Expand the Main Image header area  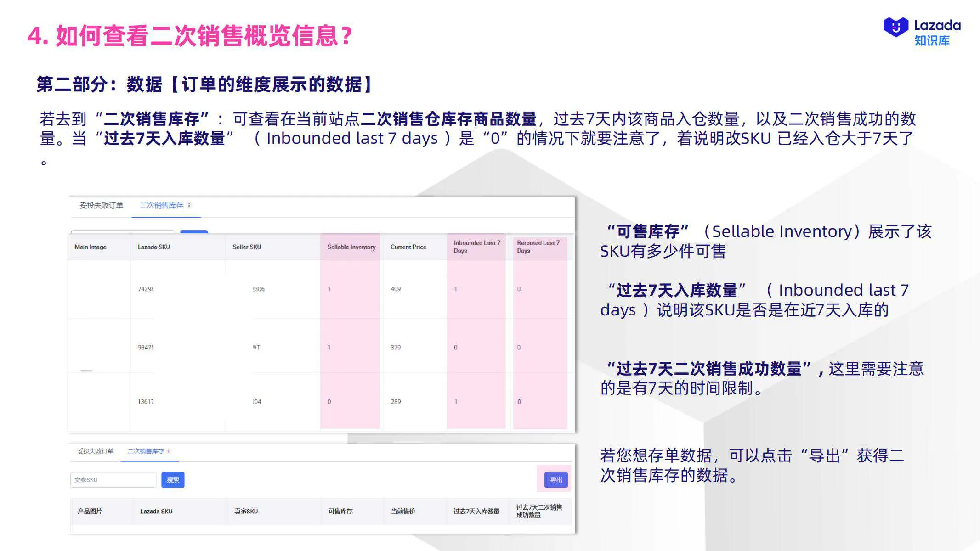(89, 247)
